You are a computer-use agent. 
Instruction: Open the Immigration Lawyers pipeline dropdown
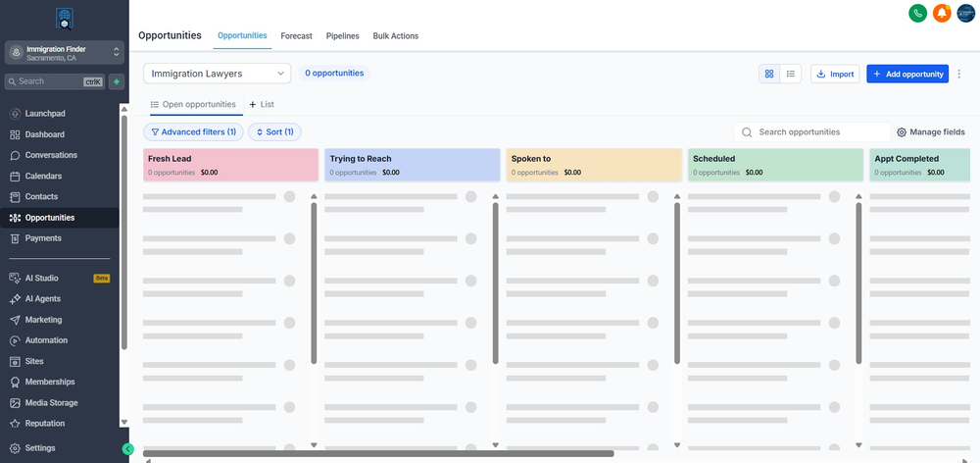pos(217,74)
